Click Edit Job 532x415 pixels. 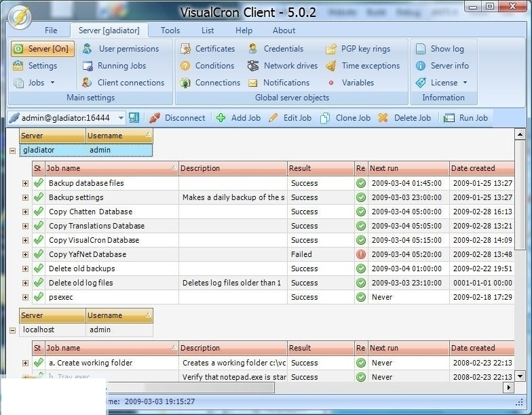pyautogui.click(x=290, y=118)
